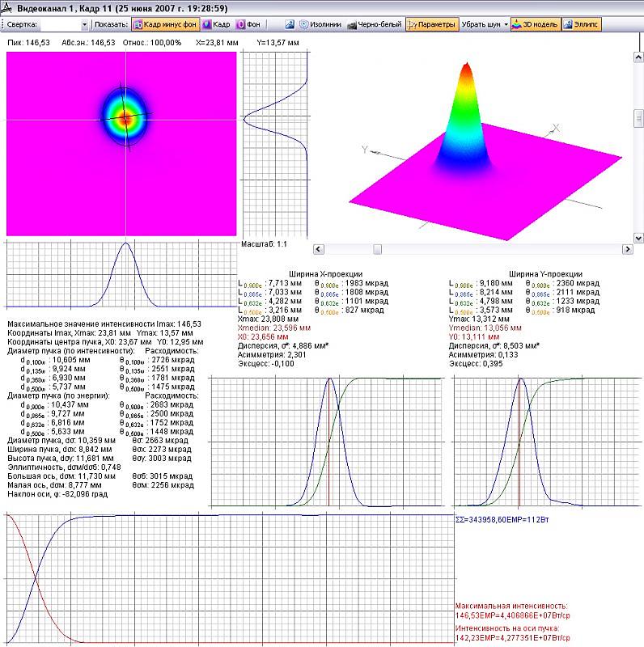Click the horizontal scroll-left arrow under 3D view
The image size is (644, 647).
click(319, 249)
